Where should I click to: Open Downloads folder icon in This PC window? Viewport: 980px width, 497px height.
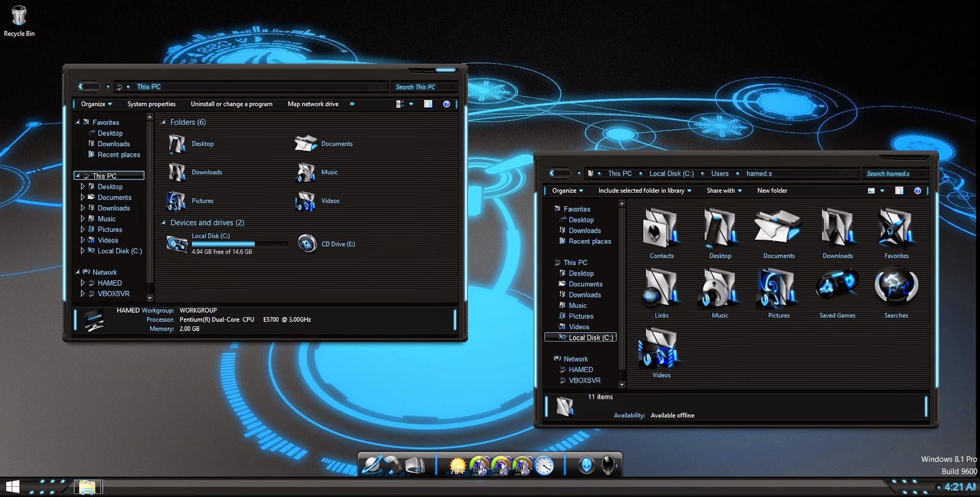(x=177, y=172)
